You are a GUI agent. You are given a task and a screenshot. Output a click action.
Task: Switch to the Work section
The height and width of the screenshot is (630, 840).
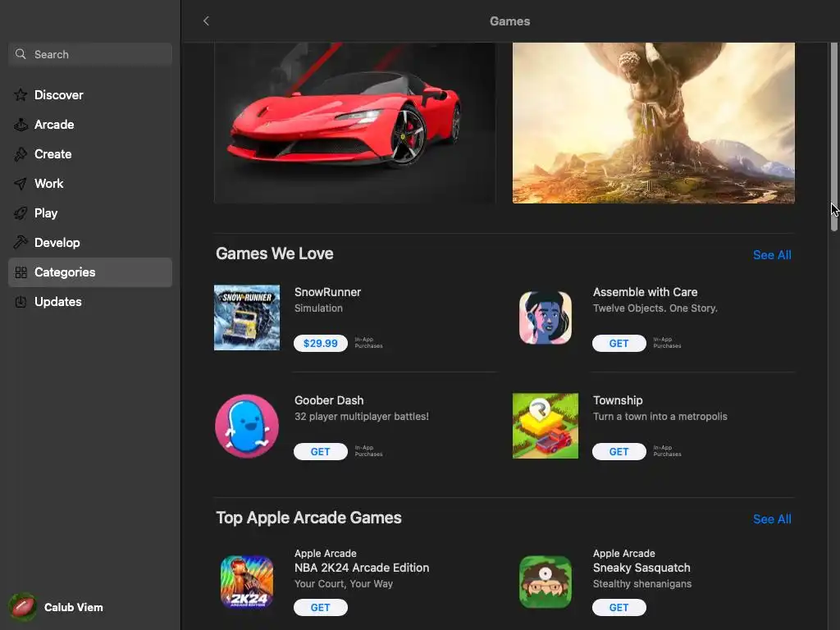click(90, 184)
